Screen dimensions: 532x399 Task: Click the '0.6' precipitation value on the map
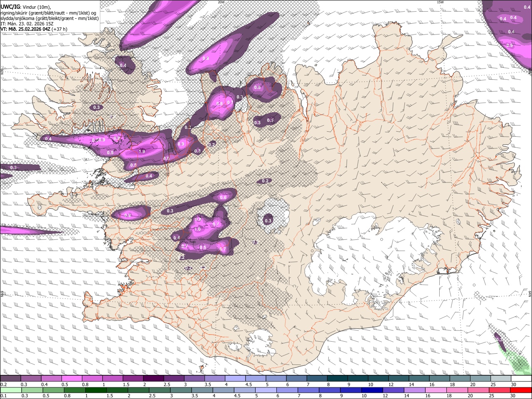point(223,197)
